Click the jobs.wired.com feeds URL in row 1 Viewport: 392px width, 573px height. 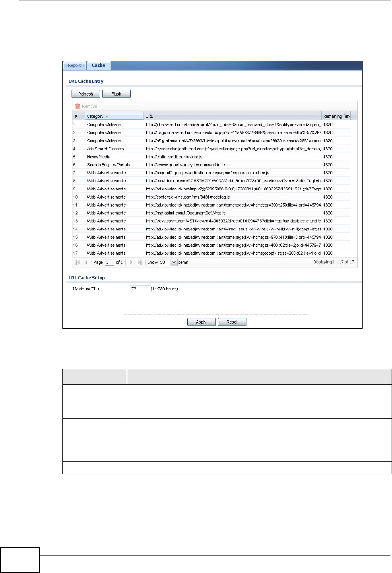233,125
